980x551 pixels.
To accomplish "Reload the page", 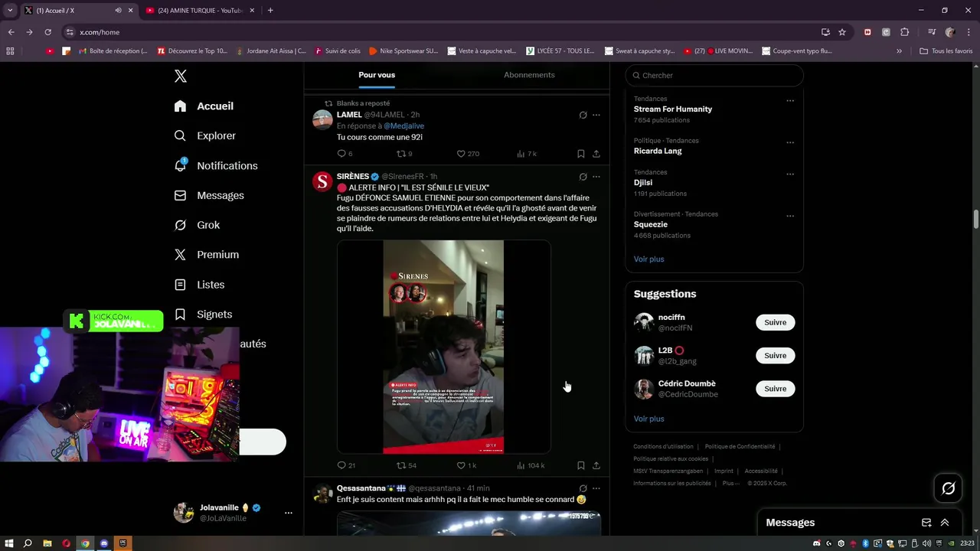I will pyautogui.click(x=47, y=32).
